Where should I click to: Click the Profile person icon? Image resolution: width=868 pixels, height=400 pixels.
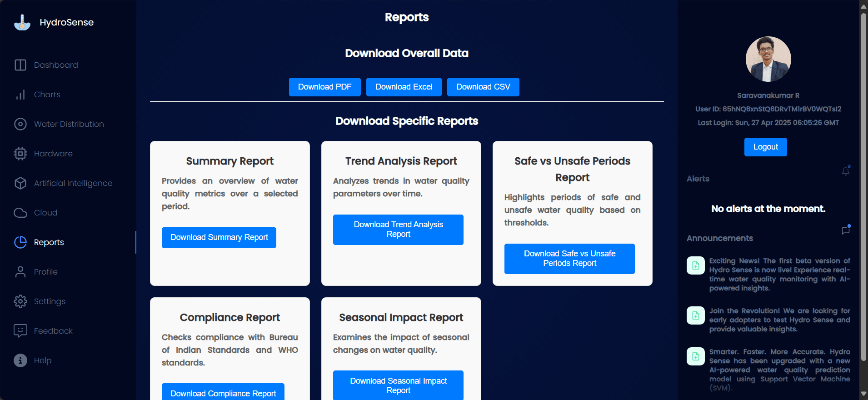click(x=20, y=272)
